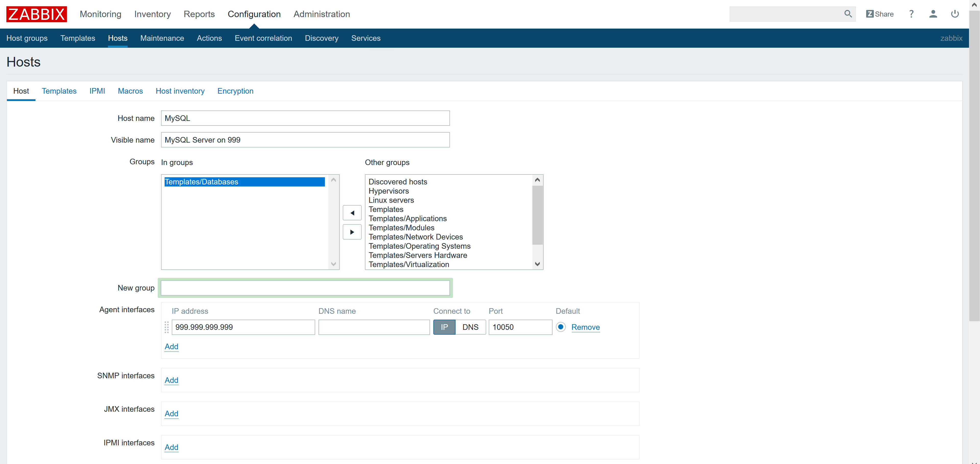
Task: Open the Inventory menu
Action: [x=153, y=14]
